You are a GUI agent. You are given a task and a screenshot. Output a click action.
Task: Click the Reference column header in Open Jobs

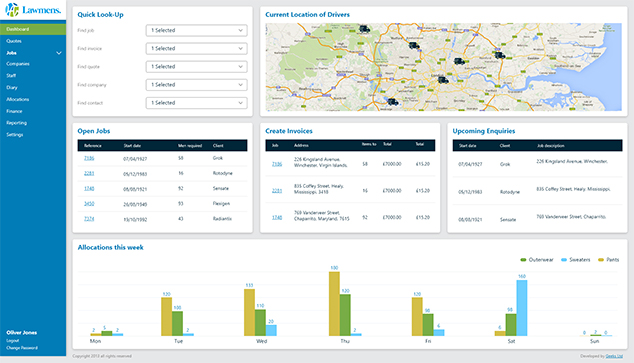pos(93,146)
